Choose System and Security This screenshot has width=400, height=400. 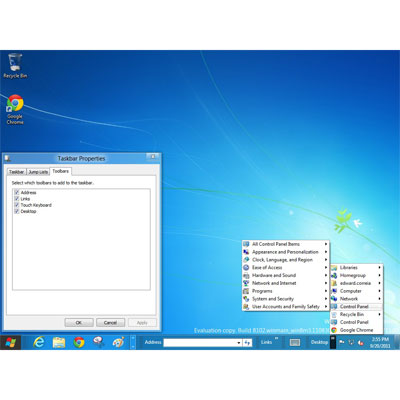click(286, 299)
